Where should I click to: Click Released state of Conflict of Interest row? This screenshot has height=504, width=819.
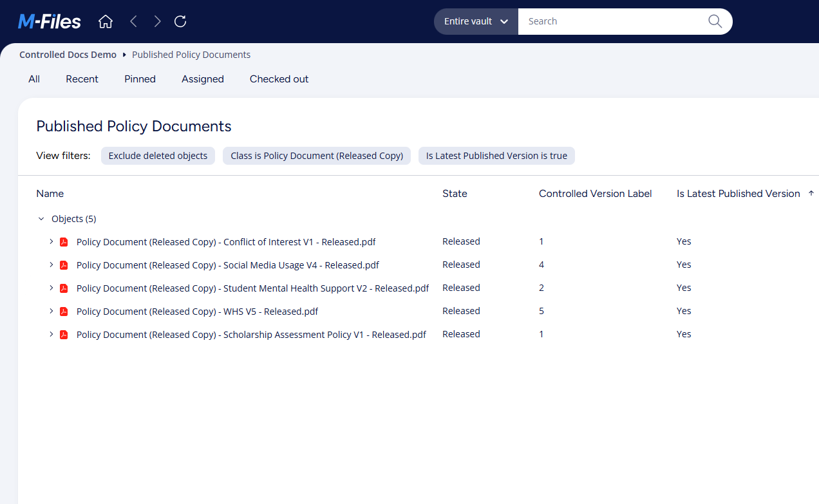[x=461, y=241]
